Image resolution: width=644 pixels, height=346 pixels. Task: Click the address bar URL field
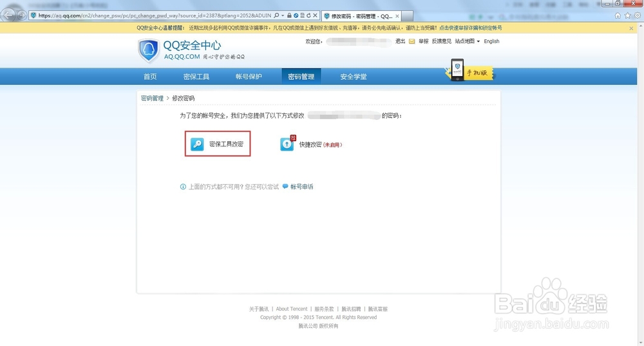tap(155, 15)
